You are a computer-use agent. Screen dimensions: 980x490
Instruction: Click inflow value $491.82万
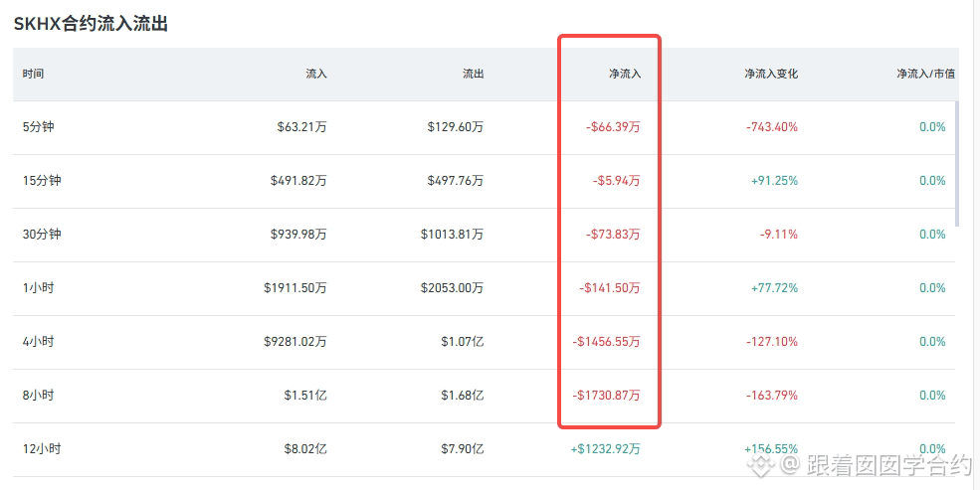pos(298,180)
